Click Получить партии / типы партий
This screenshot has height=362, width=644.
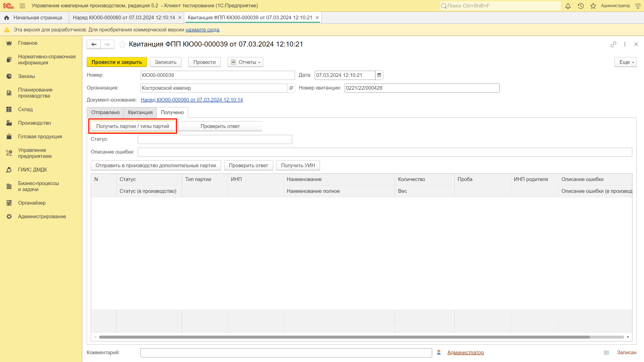133,126
